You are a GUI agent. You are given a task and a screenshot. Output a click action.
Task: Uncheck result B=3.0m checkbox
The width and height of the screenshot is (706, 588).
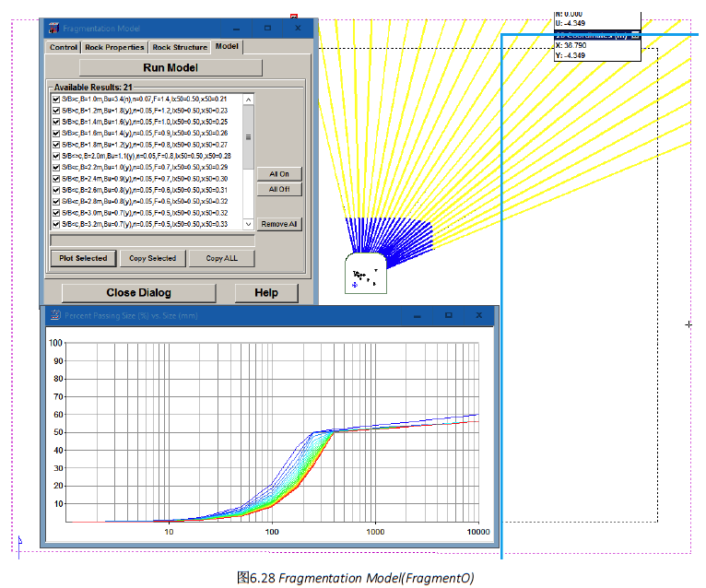pyautogui.click(x=56, y=213)
